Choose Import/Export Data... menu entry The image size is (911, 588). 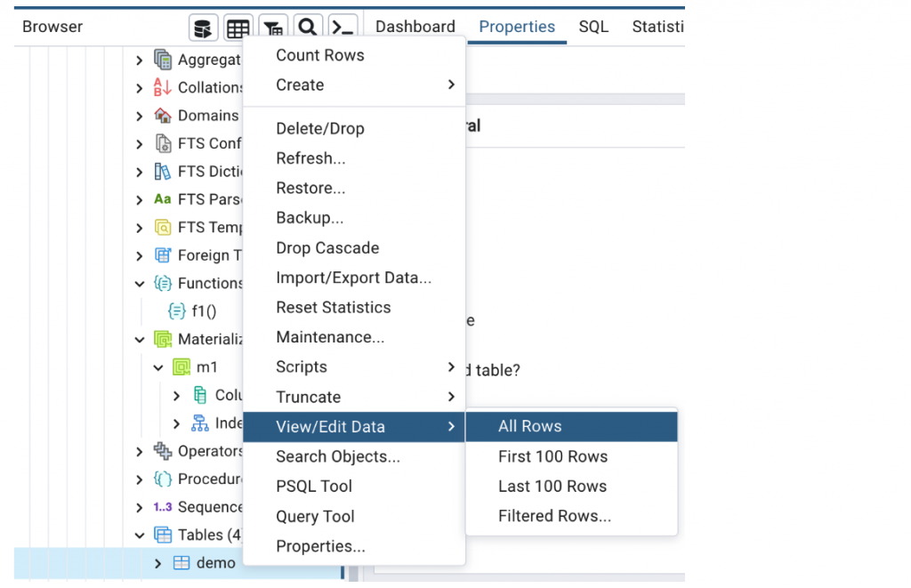coord(353,278)
